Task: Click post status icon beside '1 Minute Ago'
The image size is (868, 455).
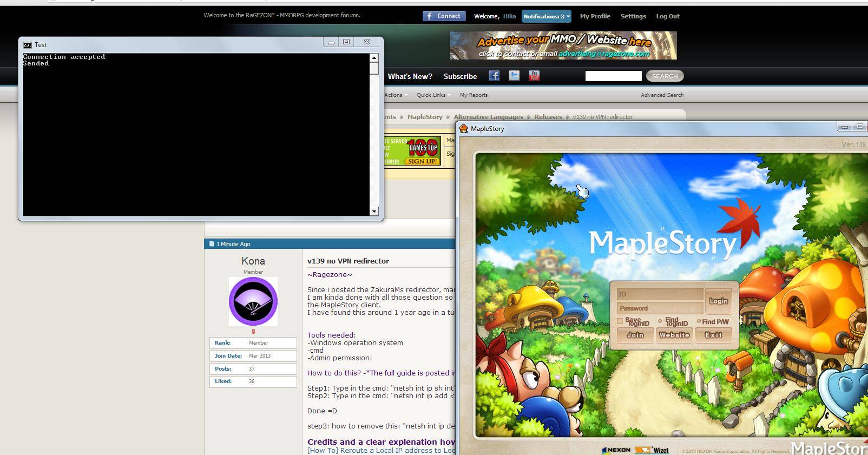Action: point(212,244)
